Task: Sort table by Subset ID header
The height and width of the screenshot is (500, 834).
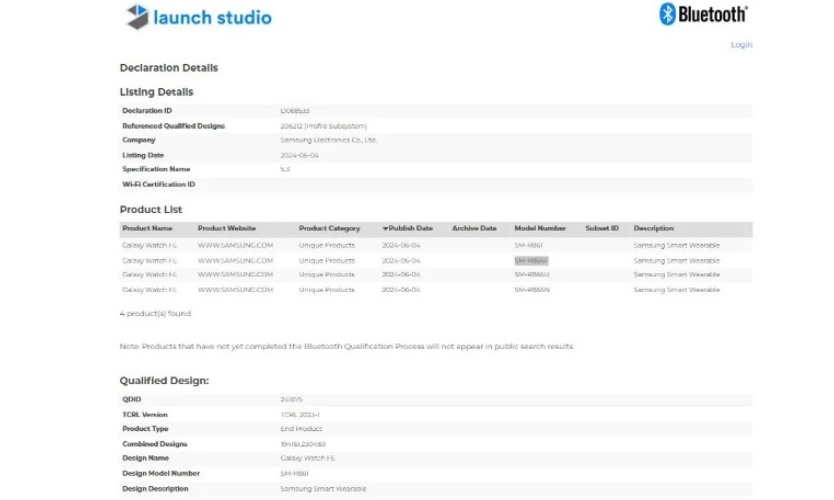Action: click(602, 228)
